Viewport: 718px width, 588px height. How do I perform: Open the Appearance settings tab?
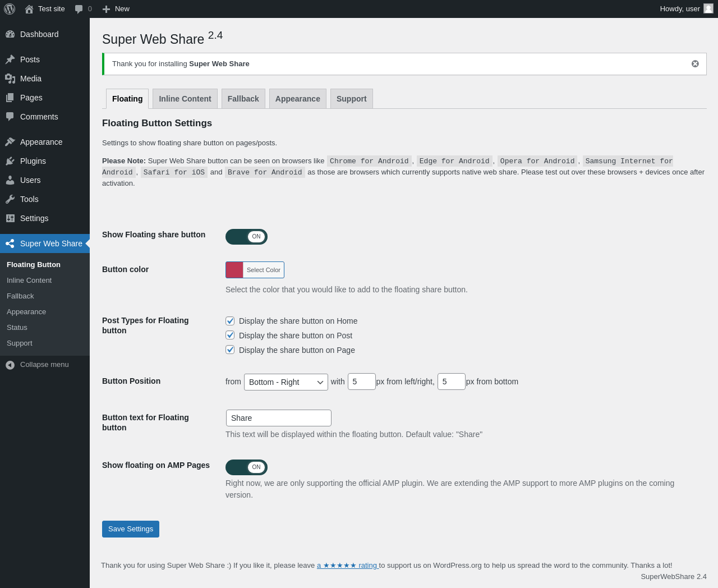point(298,99)
